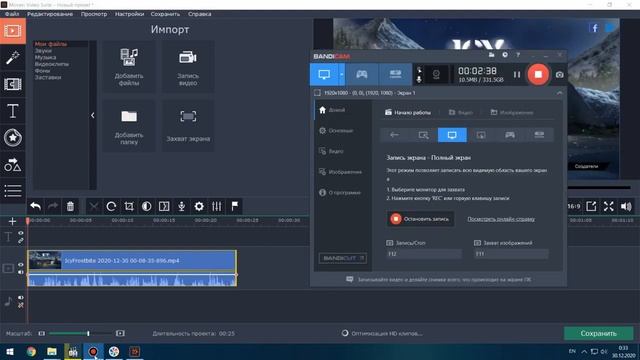The image size is (640, 360).
Task: Record voiceover with the microphone icon
Action: pos(182,207)
